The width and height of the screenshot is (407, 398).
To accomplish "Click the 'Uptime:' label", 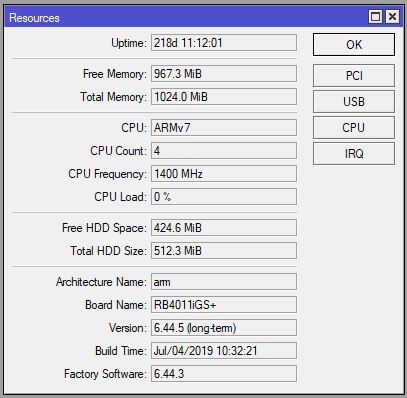I will 129,43.
